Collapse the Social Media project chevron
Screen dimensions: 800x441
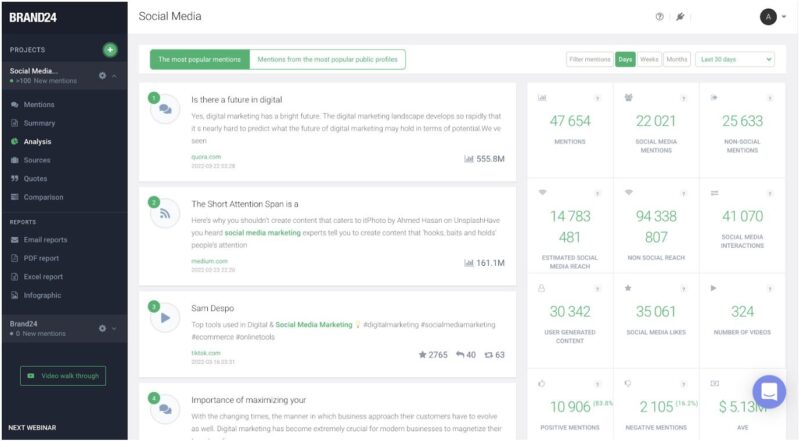click(114, 76)
